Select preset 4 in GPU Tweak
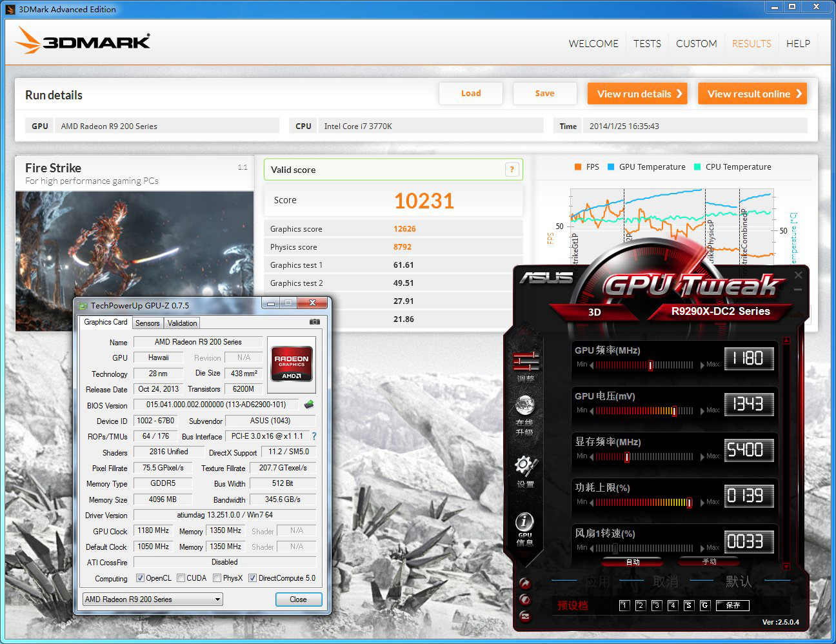This screenshot has height=644, width=836. (x=672, y=605)
